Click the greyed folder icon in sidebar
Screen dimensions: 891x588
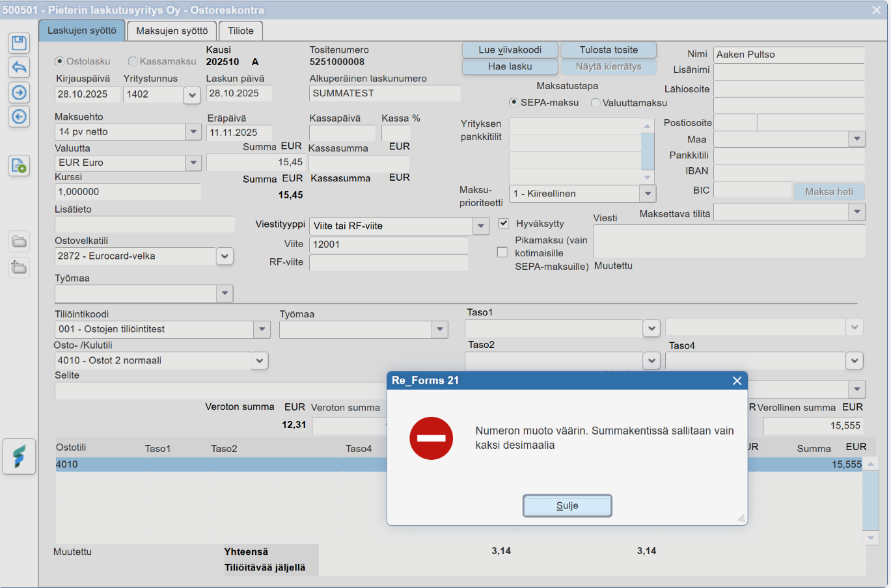click(20, 242)
